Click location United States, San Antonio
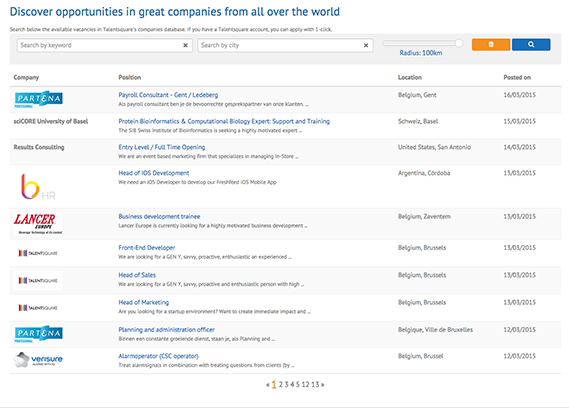Screen dimensions: 569x408 [434, 147]
